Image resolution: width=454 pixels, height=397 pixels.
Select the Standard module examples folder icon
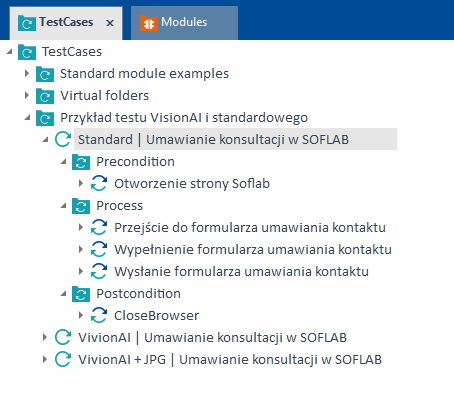(45, 74)
